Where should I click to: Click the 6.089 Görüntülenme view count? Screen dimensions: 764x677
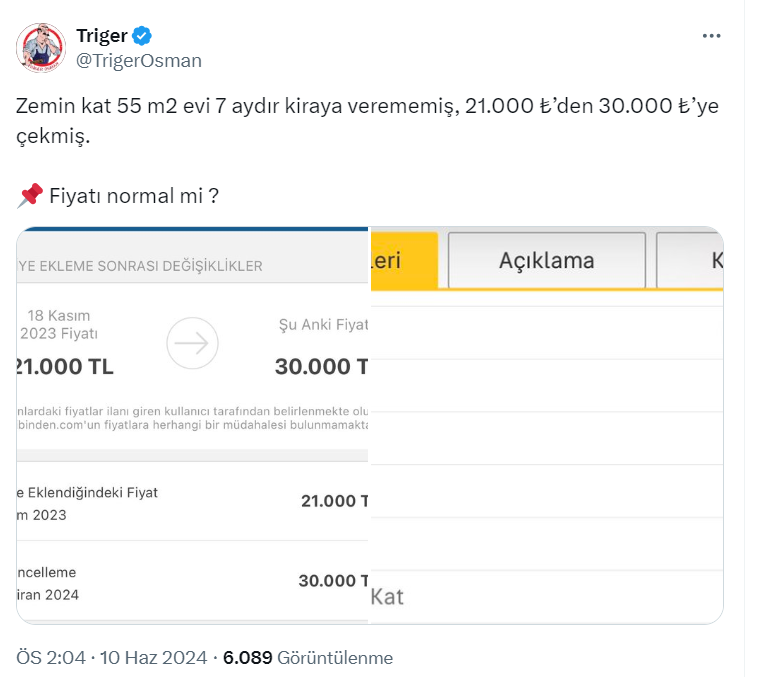308,657
